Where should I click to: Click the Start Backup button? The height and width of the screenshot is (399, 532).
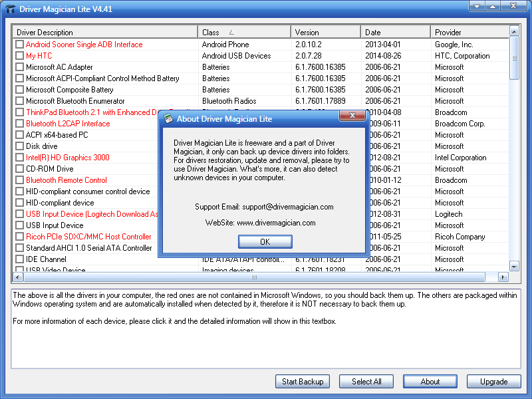303,381
